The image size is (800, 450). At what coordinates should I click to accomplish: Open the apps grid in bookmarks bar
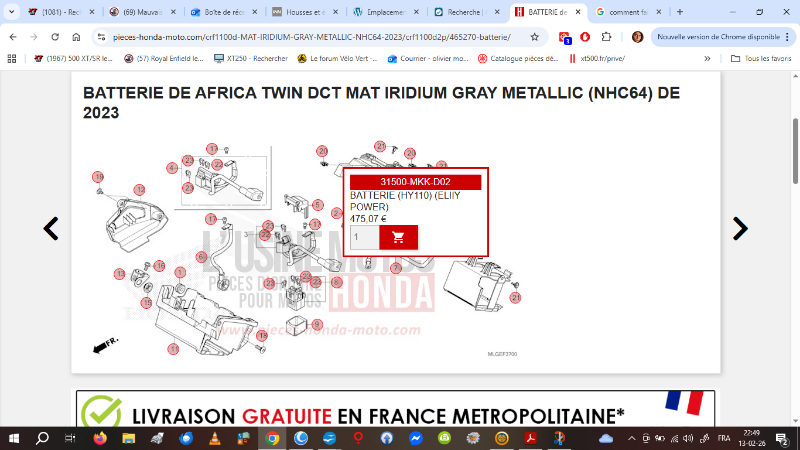click(12, 59)
